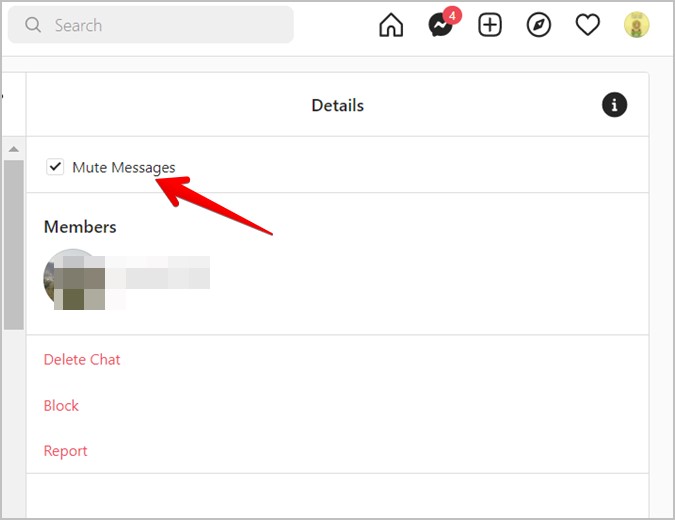Image resolution: width=675 pixels, height=520 pixels.
Task: Open the Explore compass icon
Action: [x=539, y=25]
